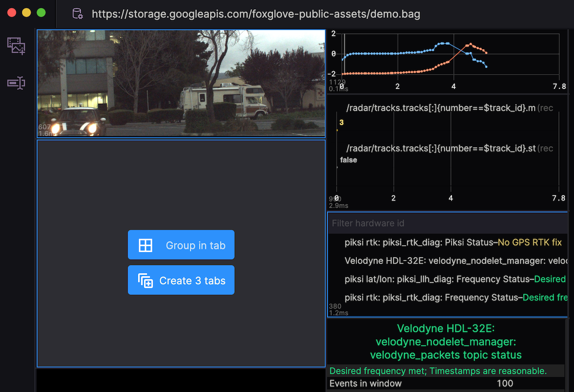The width and height of the screenshot is (574, 392).
Task: Click the Group in tab button
Action: tap(181, 245)
